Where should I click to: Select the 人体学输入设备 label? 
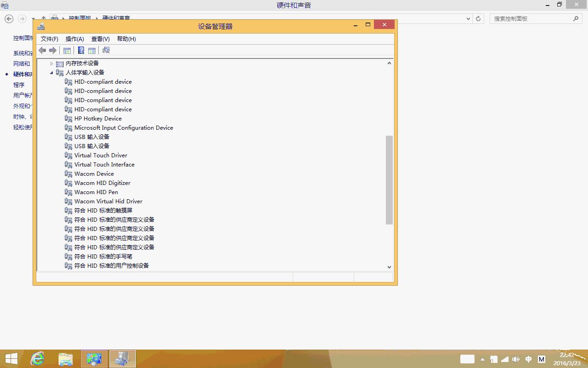coord(85,73)
